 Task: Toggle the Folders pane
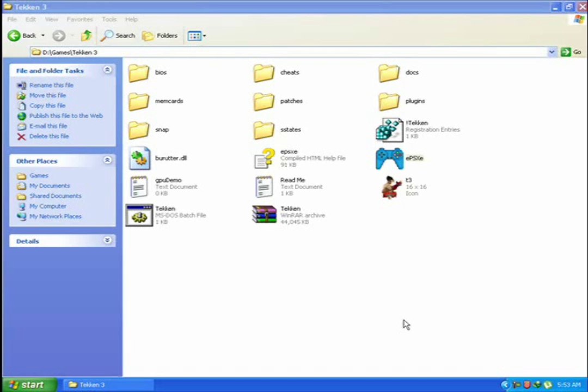[x=160, y=35]
